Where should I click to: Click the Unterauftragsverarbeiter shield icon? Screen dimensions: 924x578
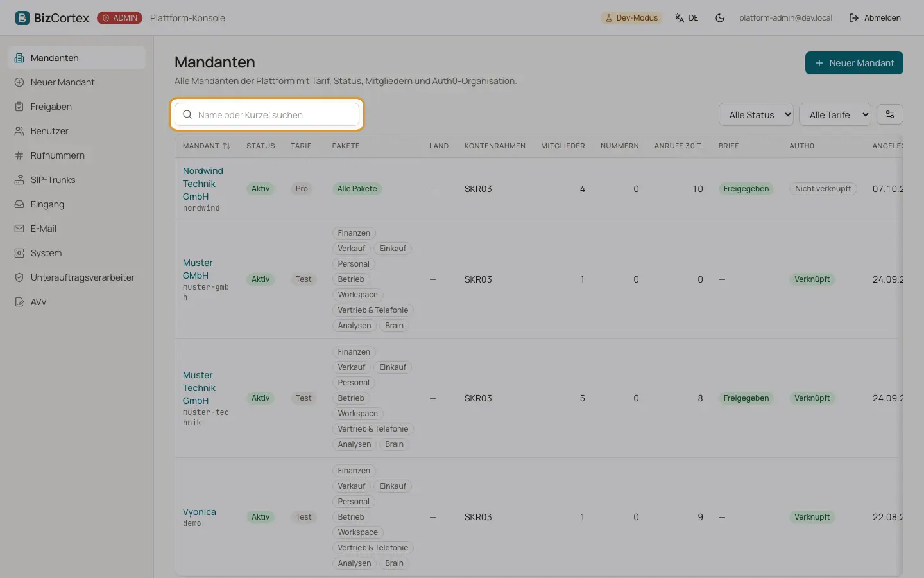pyautogui.click(x=19, y=277)
